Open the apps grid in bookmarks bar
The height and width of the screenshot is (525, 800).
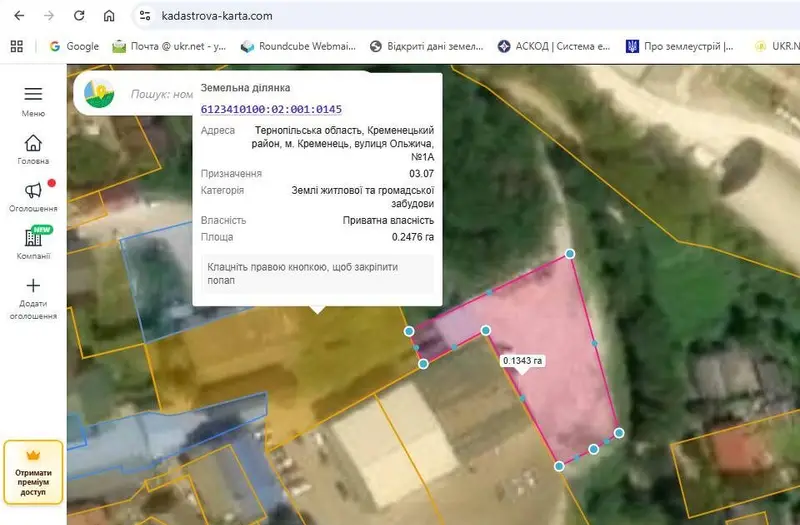point(17,46)
